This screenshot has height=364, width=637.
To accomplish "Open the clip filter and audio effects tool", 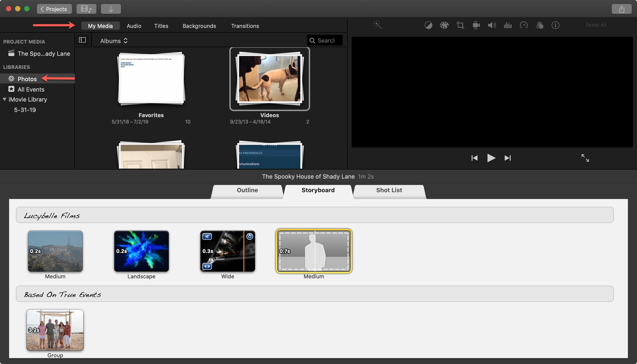I will click(540, 25).
